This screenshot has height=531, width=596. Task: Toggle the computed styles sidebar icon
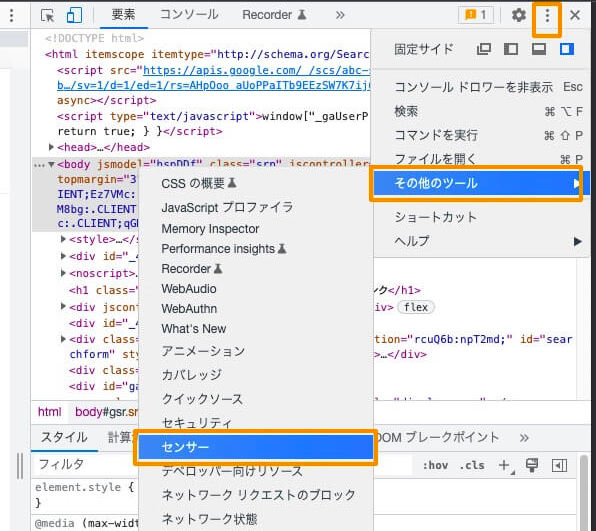coord(559,465)
